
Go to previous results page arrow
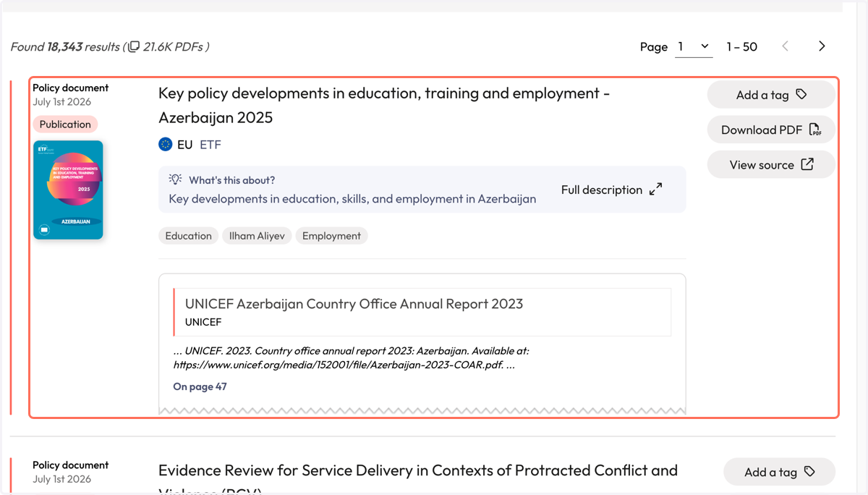[786, 46]
